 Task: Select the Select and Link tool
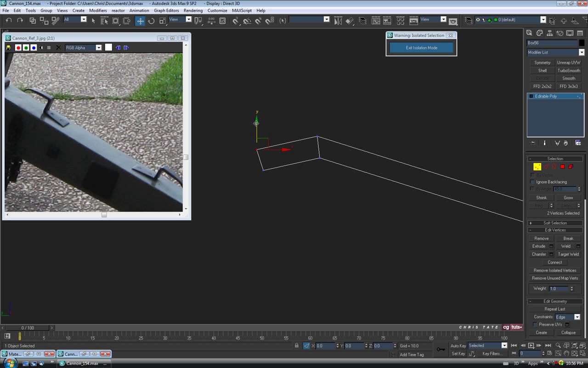click(x=33, y=20)
